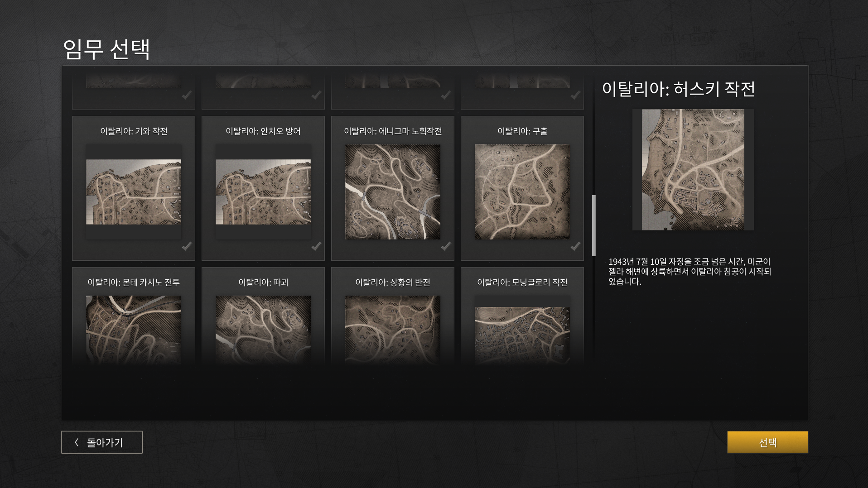Click checkmark of top-row second partial card
Image resolution: width=868 pixels, height=488 pixels.
(x=316, y=95)
